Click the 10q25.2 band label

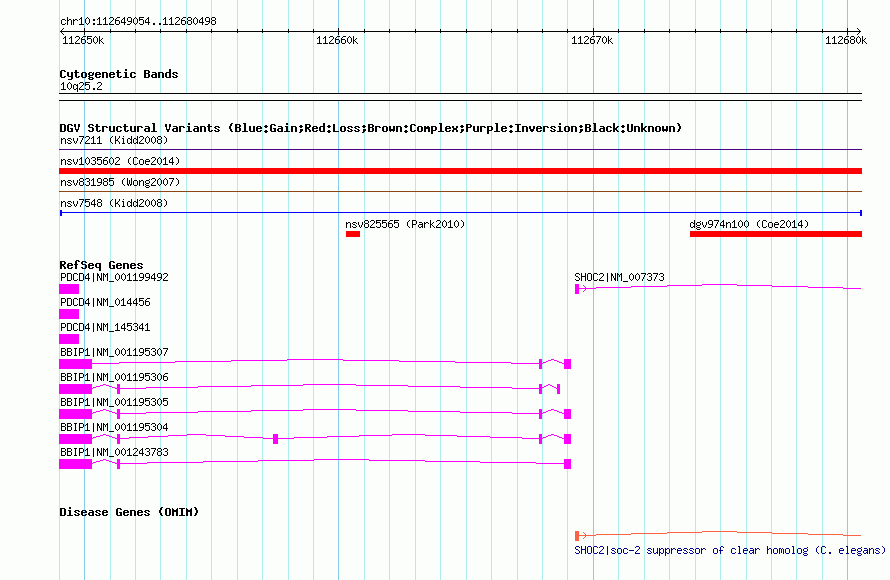81,86
